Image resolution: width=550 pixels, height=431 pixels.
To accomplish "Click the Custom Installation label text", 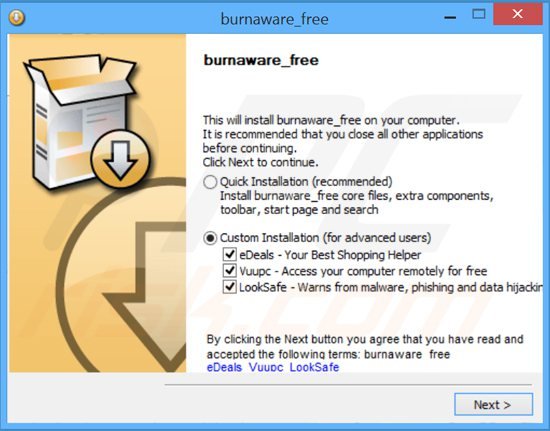I will click(x=325, y=238).
